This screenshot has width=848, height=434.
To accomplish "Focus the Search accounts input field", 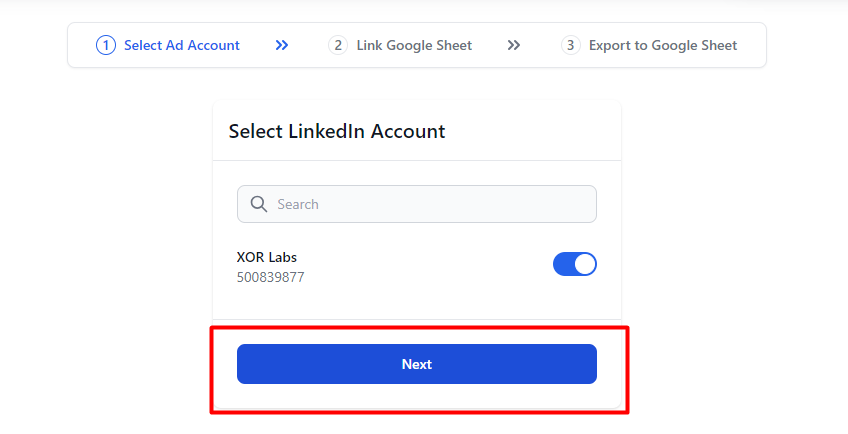I will [x=416, y=204].
